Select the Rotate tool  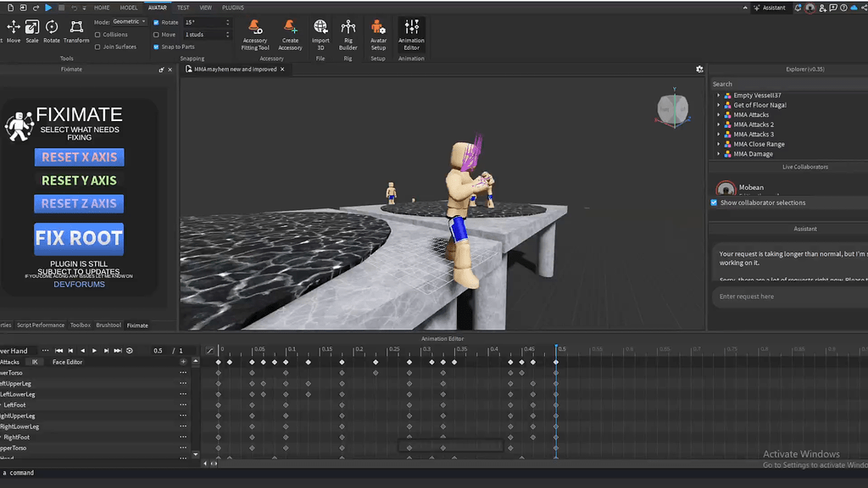[x=52, y=31]
